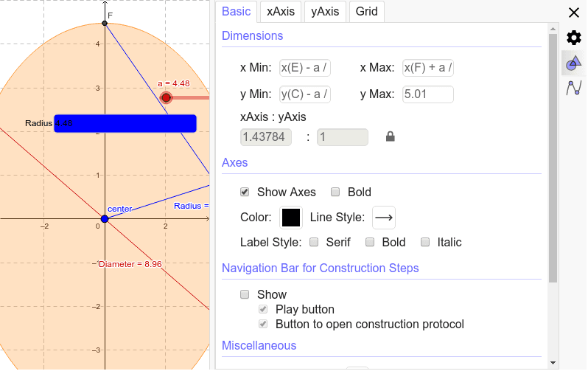
Task: Select the function curve preferences icon
Action: tap(573, 88)
